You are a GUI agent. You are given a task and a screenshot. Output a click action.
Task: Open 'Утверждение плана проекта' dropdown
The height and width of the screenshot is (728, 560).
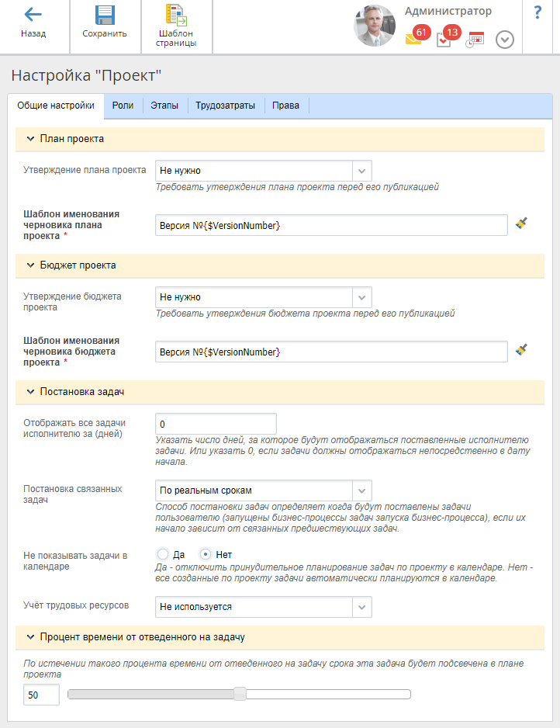[x=361, y=170]
